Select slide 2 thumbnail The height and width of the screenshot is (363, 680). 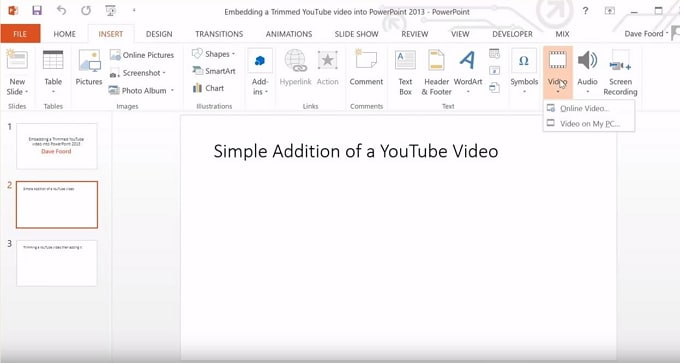coord(57,204)
